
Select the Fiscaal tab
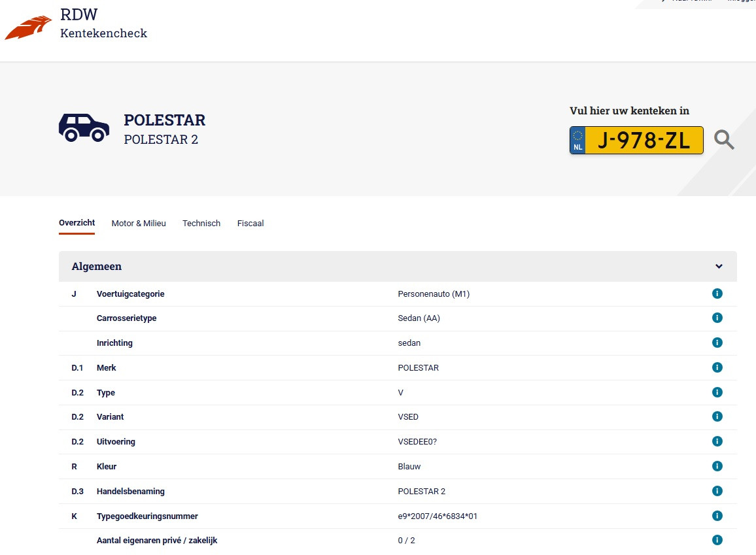(250, 223)
